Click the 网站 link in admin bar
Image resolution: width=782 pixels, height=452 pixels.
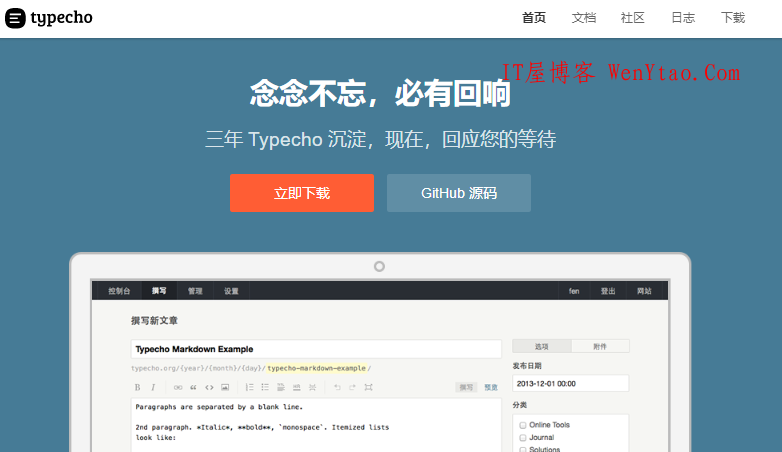click(644, 291)
